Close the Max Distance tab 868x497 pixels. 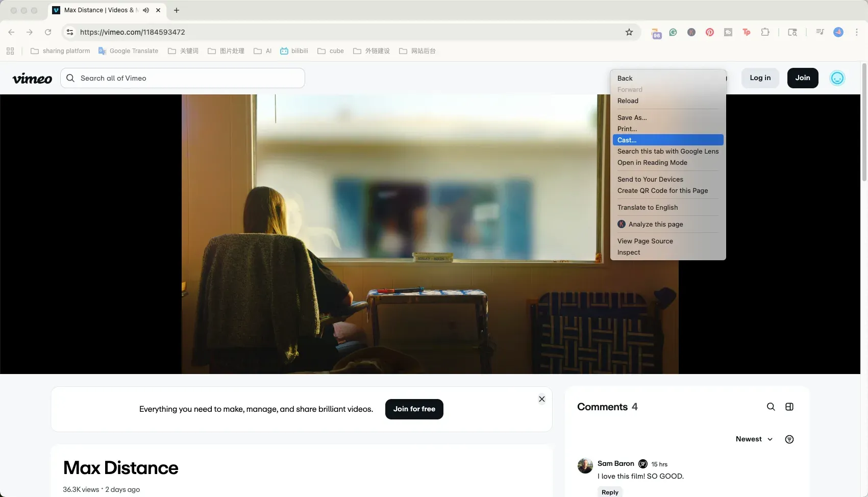pyautogui.click(x=158, y=10)
